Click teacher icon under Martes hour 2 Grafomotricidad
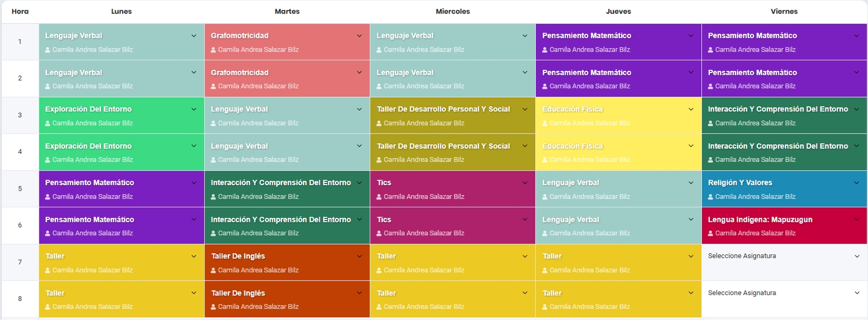 [214, 87]
